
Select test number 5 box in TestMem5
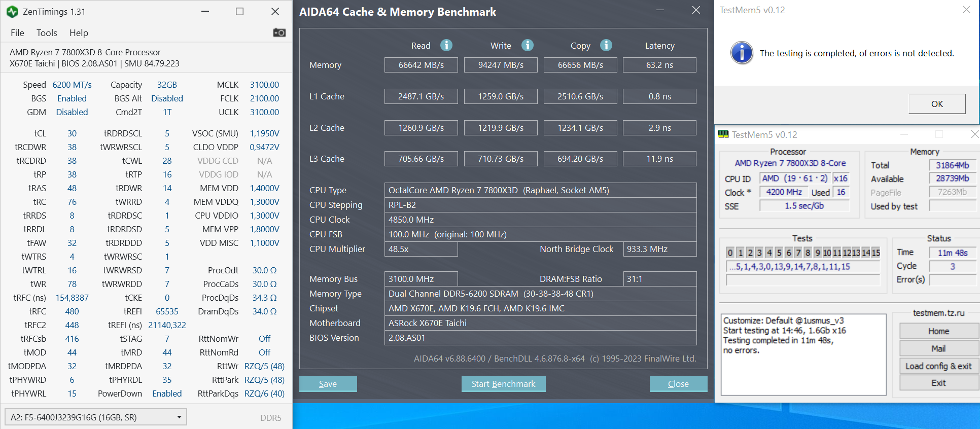coord(779,253)
